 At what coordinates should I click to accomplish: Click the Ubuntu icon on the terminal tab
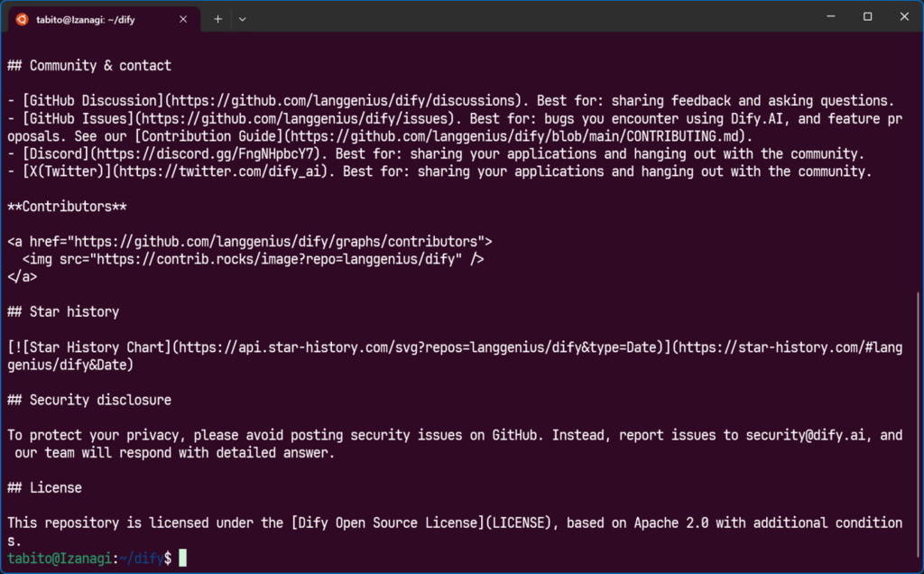(x=22, y=20)
